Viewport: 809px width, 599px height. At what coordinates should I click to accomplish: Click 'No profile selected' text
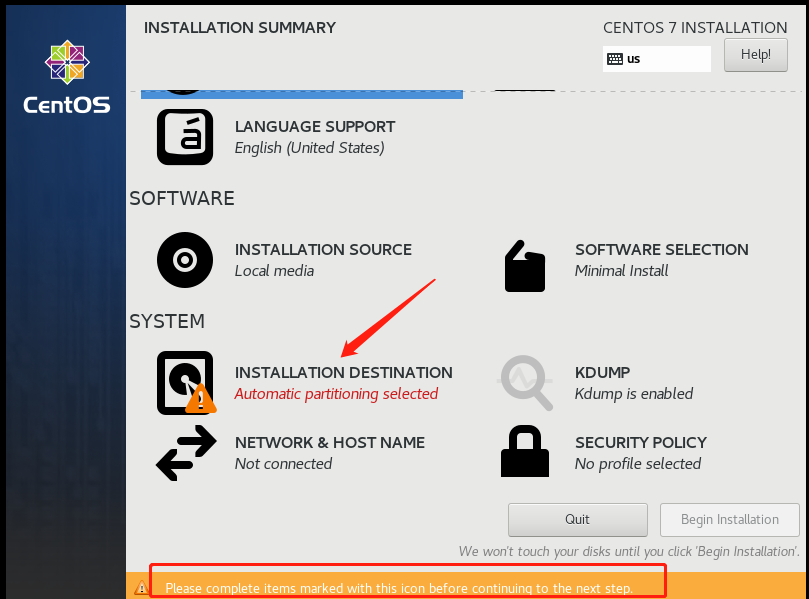pyautogui.click(x=638, y=464)
